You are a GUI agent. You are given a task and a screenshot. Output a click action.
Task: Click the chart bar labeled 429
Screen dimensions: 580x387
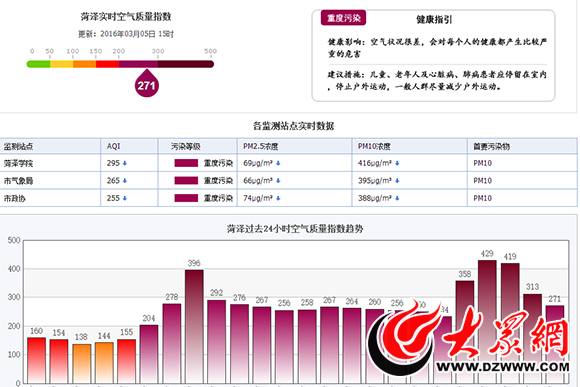pyautogui.click(x=487, y=322)
